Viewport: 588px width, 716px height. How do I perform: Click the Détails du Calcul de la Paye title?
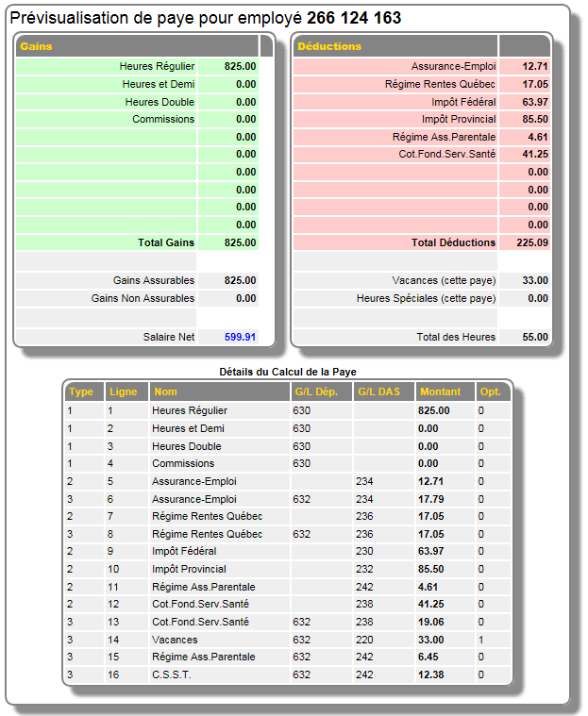[288, 372]
